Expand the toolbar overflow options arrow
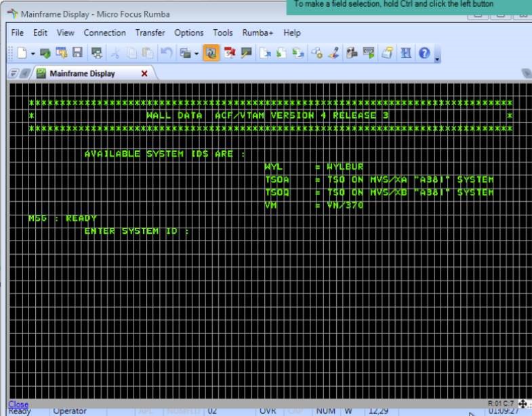 coord(437,59)
